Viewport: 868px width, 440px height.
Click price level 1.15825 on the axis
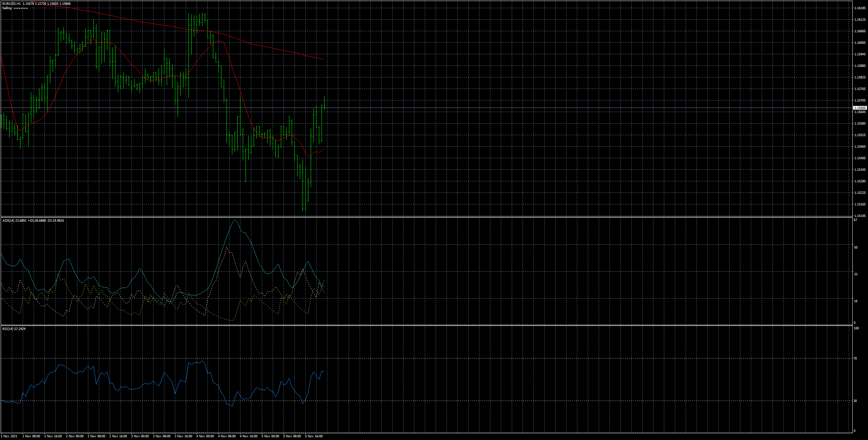pos(860,77)
